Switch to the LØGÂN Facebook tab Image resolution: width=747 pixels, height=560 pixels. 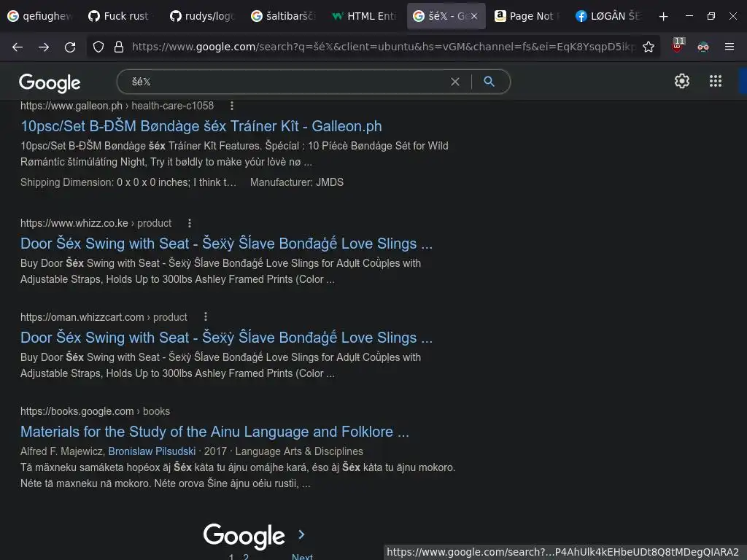point(608,16)
